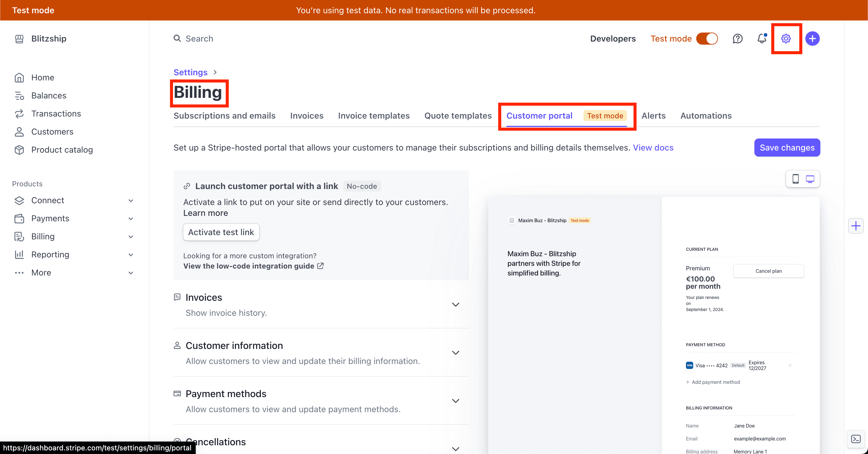Click the 'No-code' badge
Image resolution: width=868 pixels, height=454 pixels.
coord(362,186)
